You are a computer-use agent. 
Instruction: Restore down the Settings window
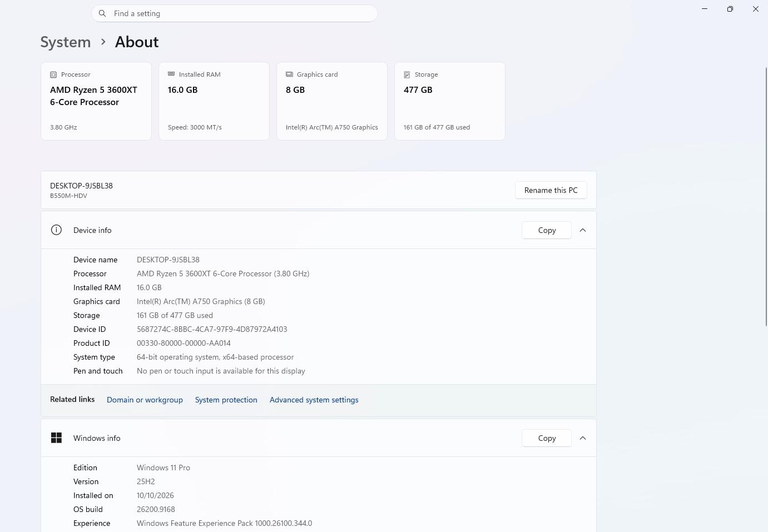(x=730, y=9)
